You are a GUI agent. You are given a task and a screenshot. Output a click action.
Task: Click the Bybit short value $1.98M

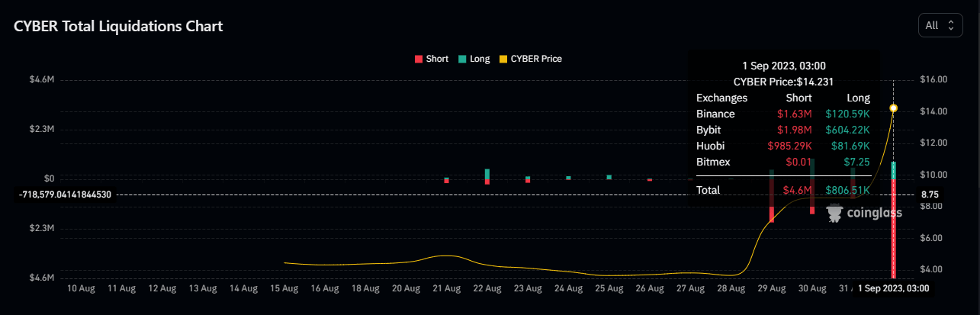point(795,130)
